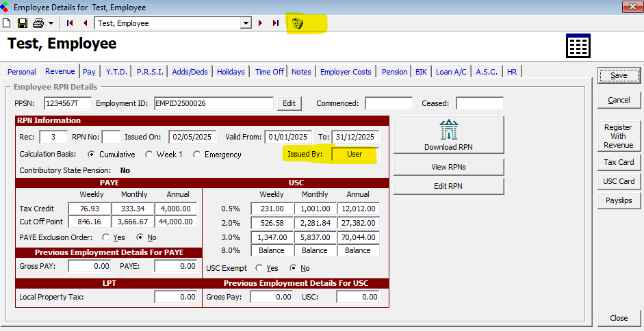Switch to the P.R.S.I. tab
Image resolution: width=644 pixels, height=331 pixels.
pos(149,72)
